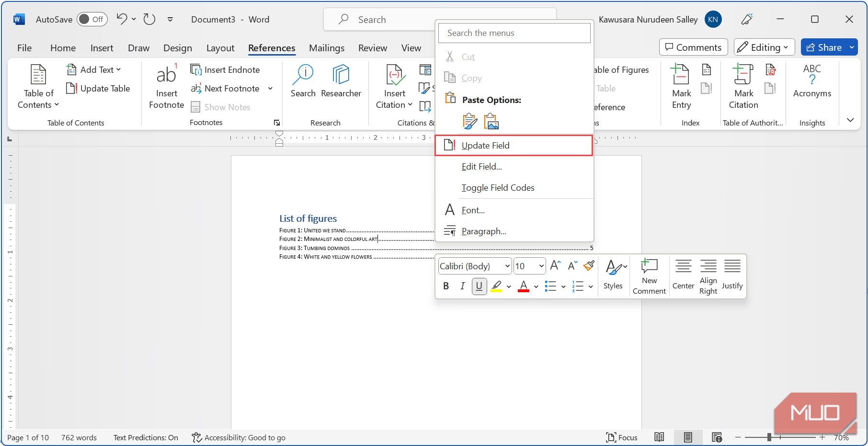Apply red font color
The height and width of the screenshot is (446, 868).
pyautogui.click(x=524, y=286)
